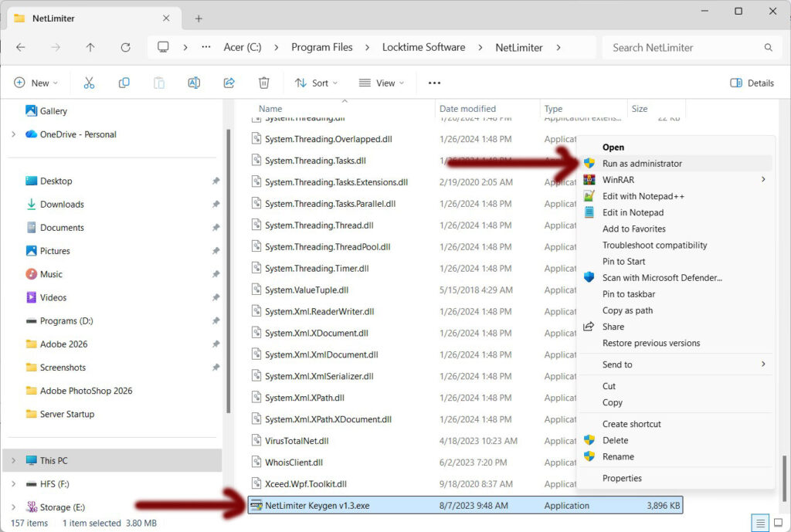The image size is (791, 532).
Task: Click the Copy icon in toolbar
Action: point(124,83)
